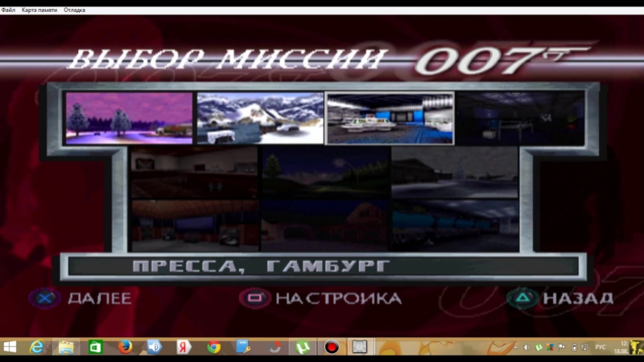Click the НАЗАД label
The image size is (644, 362).
[x=578, y=298]
